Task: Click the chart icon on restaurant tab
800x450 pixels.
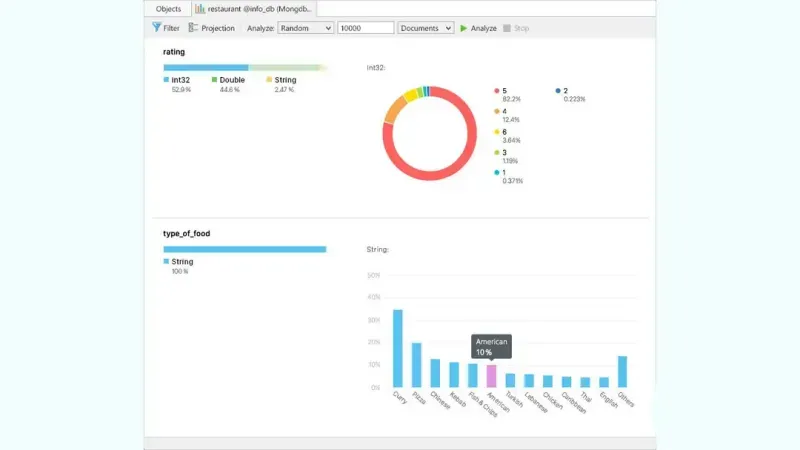Action: click(x=199, y=9)
